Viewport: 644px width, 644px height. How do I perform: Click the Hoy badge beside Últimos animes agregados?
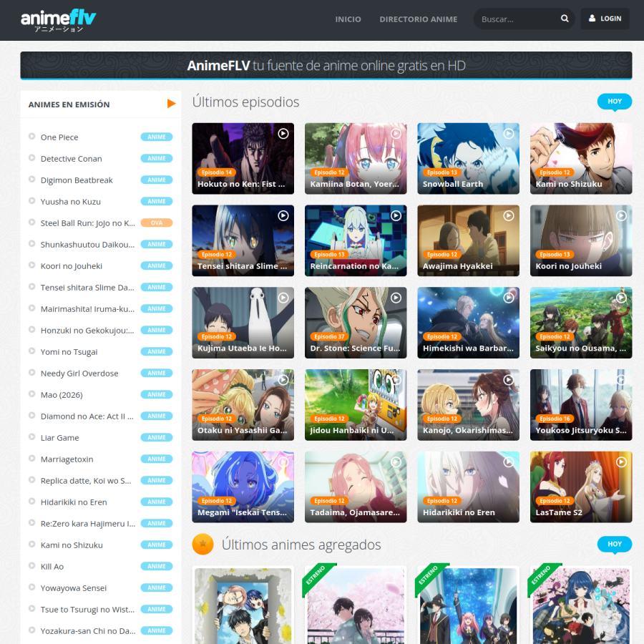pos(615,545)
